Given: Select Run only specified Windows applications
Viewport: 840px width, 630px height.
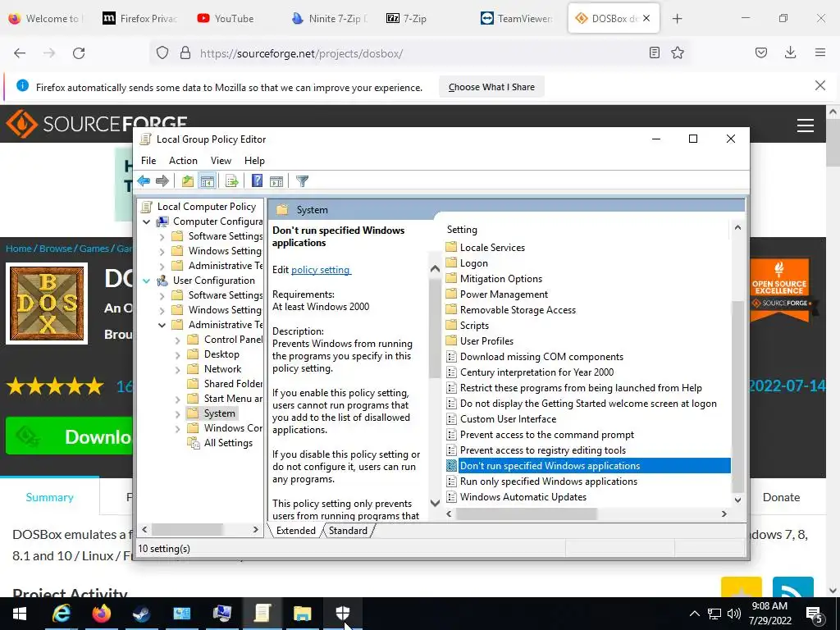Looking at the screenshot, I should pos(549,481).
